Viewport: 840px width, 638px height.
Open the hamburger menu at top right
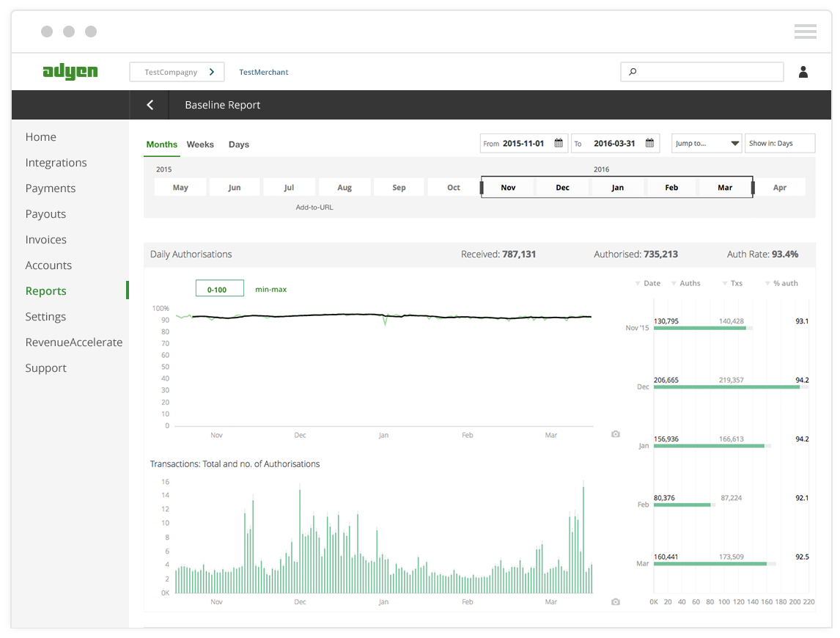click(x=805, y=32)
